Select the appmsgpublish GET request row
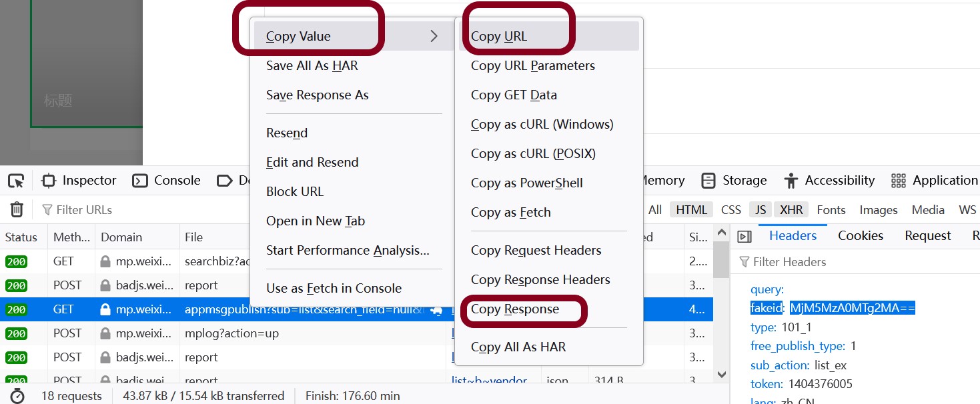980x404 pixels. click(x=356, y=310)
